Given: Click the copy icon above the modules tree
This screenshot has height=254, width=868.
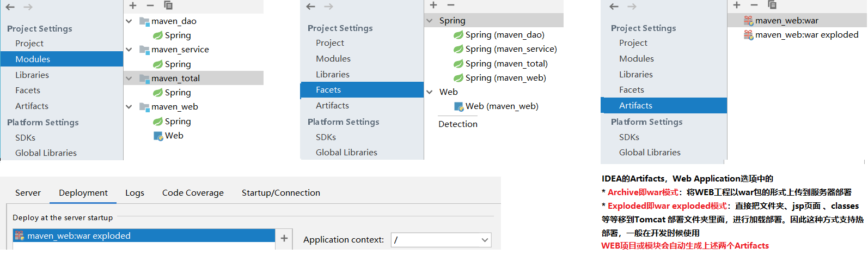Looking at the screenshot, I should (168, 5).
